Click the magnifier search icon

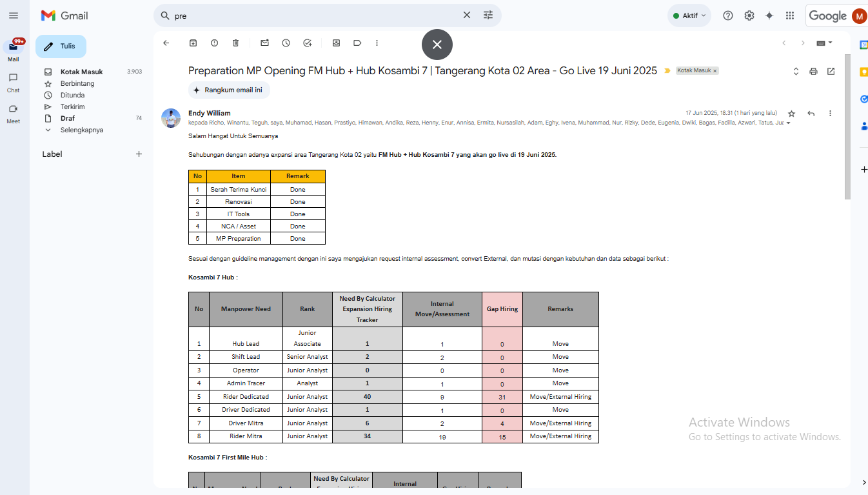[164, 15]
